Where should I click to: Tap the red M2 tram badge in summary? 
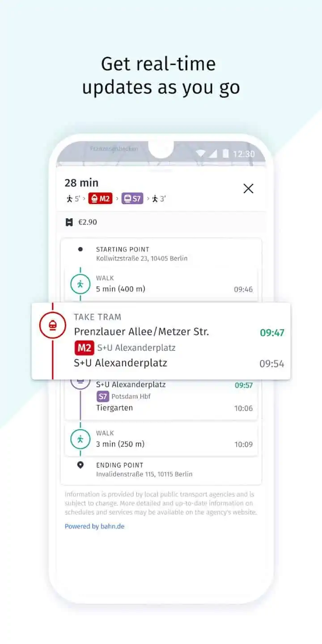click(100, 199)
